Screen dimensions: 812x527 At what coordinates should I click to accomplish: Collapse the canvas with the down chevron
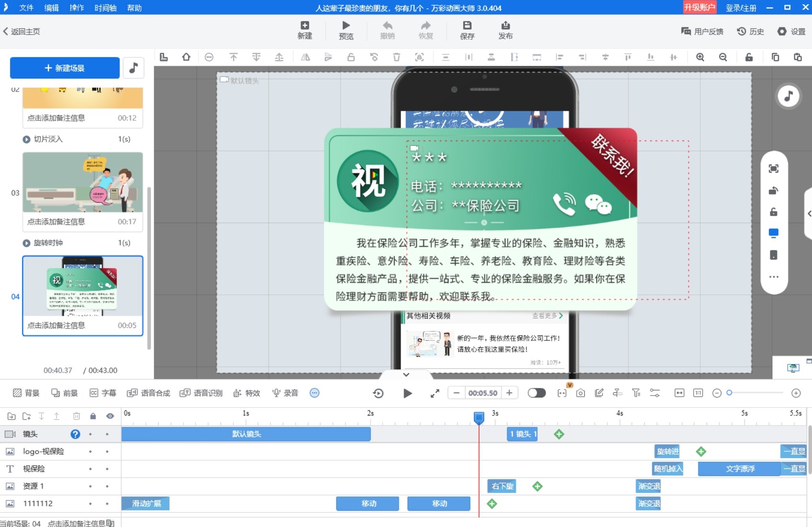tap(406, 375)
